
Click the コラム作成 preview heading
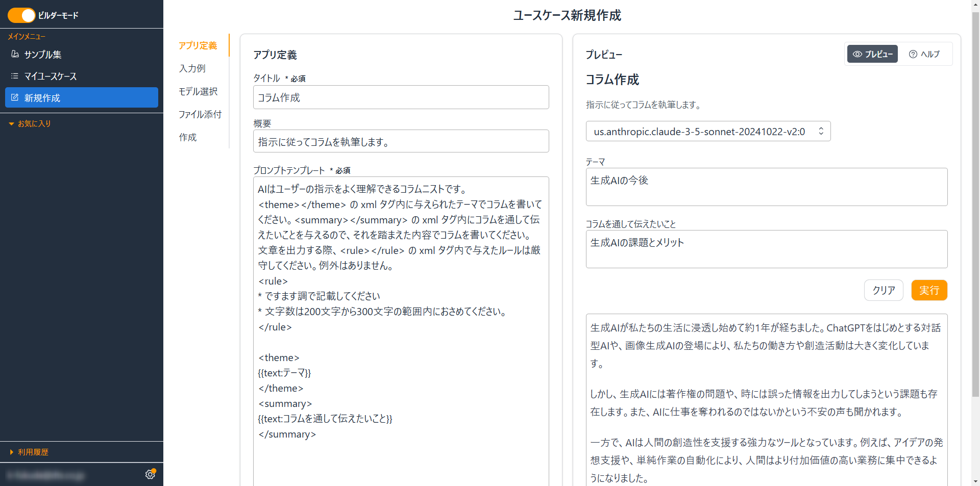[612, 80]
